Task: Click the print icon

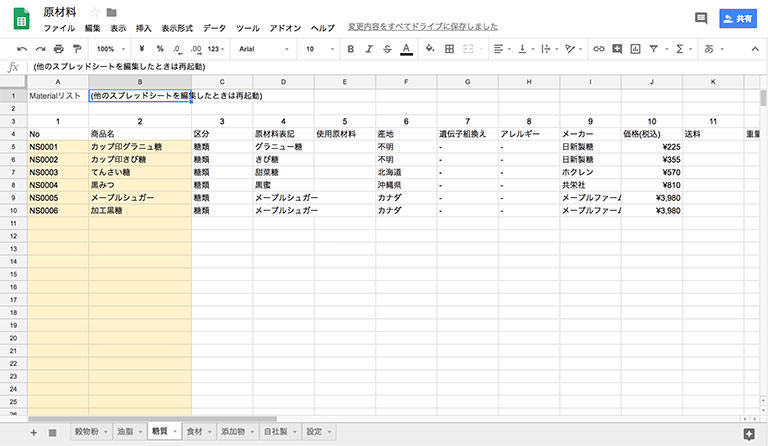Action: click(x=59, y=48)
